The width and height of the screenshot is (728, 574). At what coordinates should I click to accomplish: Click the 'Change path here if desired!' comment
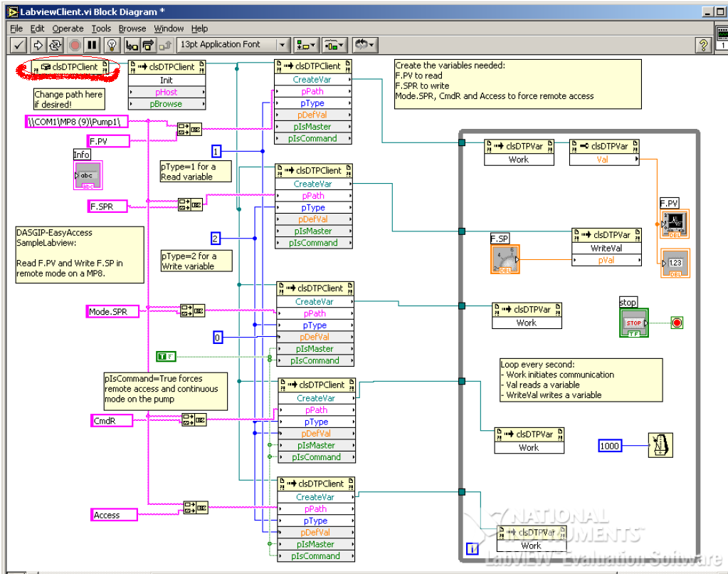click(x=69, y=99)
